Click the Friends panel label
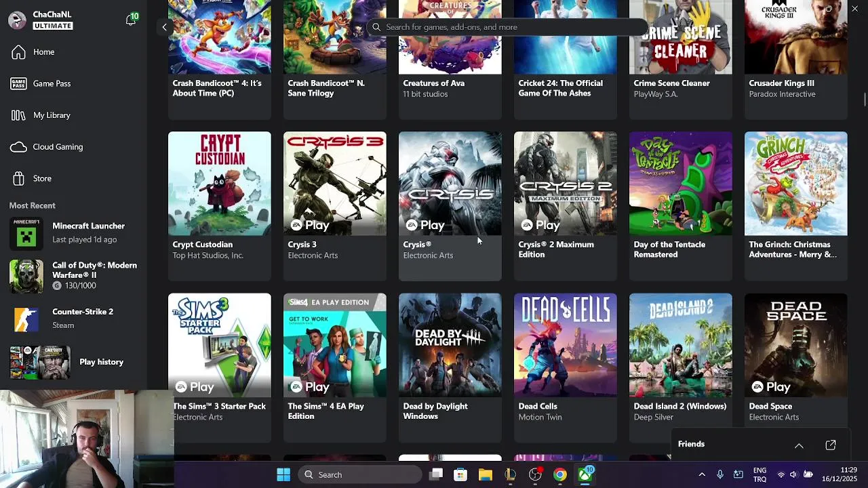The image size is (868, 488). point(691,444)
